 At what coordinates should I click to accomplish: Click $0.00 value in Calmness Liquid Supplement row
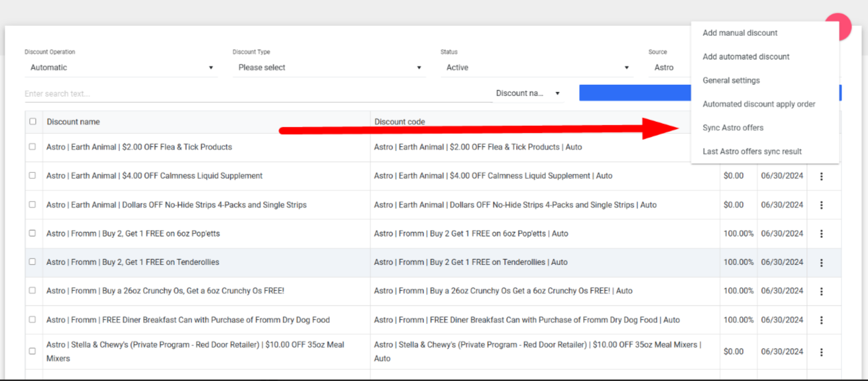pyautogui.click(x=733, y=176)
